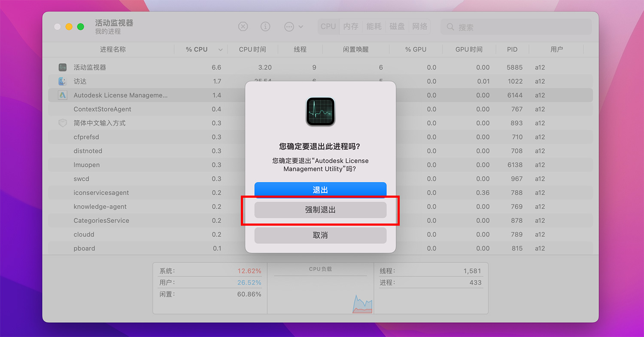This screenshot has width=644, height=337.
Task: Click the magnifier icon in search field
Action: pos(450,27)
